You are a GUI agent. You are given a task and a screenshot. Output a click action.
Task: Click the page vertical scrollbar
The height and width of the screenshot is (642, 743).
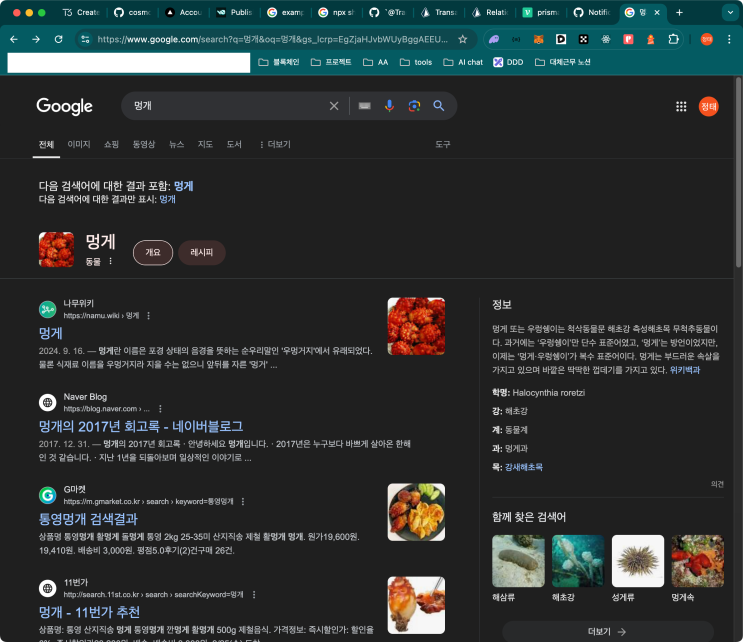click(738, 173)
